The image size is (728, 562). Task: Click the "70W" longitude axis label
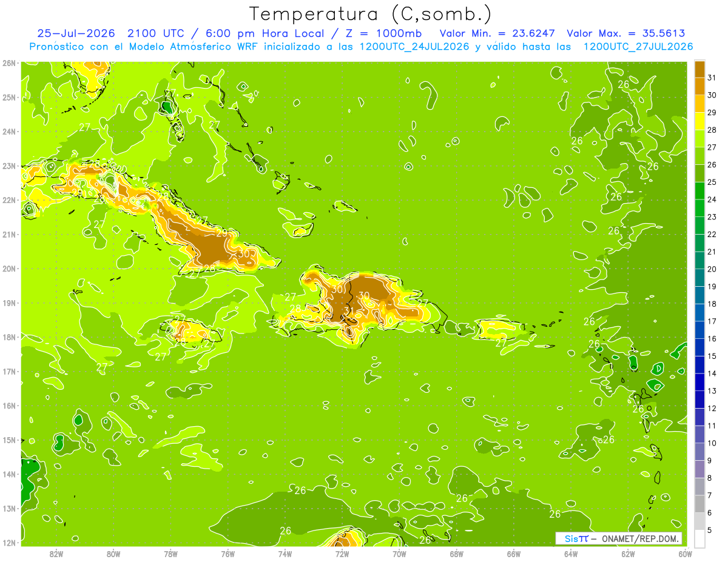click(399, 554)
